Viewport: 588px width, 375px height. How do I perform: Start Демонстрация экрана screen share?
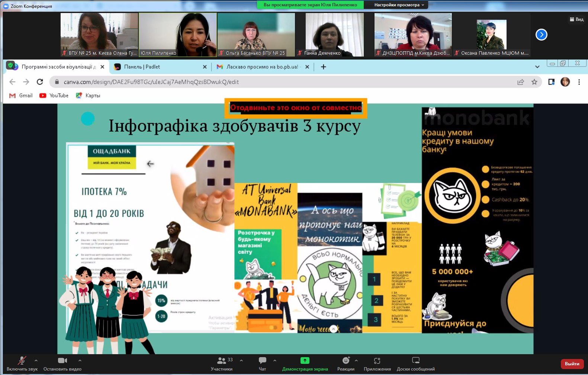[x=305, y=363]
